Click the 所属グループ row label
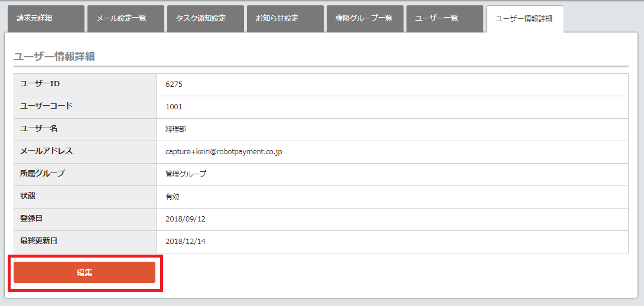The width and height of the screenshot is (644, 306). pos(43,174)
